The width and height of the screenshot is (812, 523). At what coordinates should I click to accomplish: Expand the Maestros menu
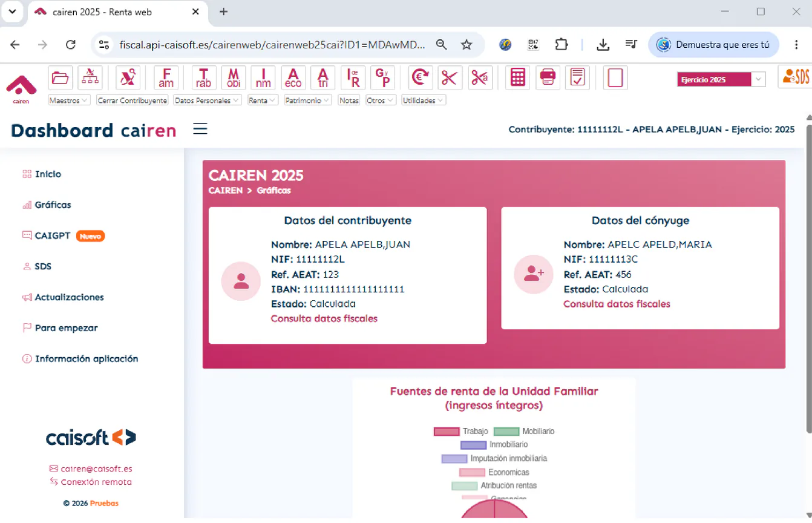click(69, 100)
